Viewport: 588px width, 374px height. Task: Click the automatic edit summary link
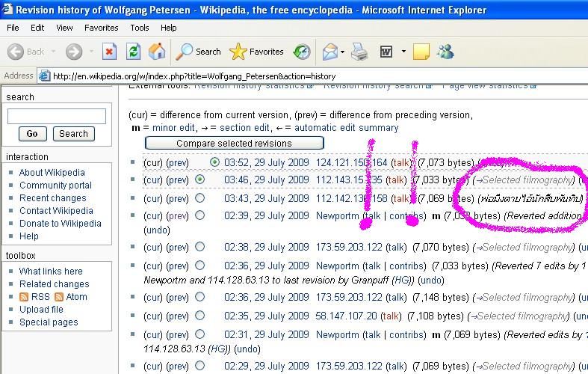[x=346, y=128]
